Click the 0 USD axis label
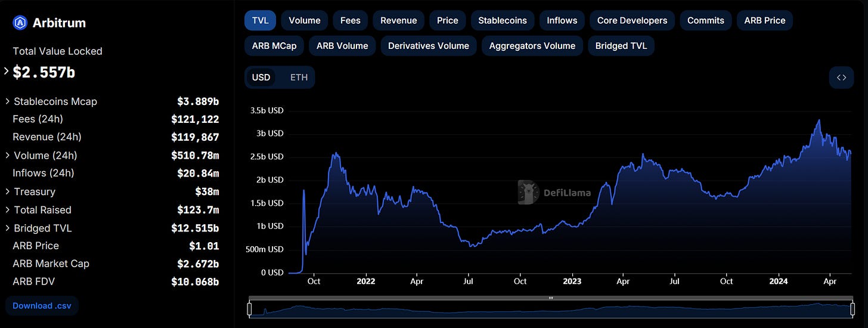The image size is (868, 328). pyautogui.click(x=271, y=273)
